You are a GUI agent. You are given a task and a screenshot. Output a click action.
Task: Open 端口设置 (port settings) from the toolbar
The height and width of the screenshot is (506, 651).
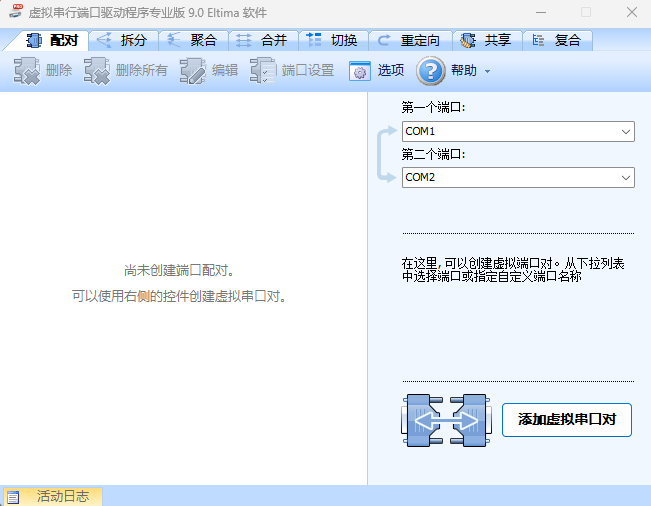pyautogui.click(x=263, y=71)
